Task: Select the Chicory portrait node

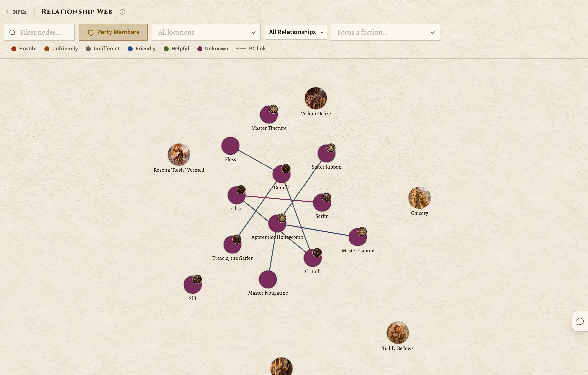Action: pyautogui.click(x=420, y=198)
